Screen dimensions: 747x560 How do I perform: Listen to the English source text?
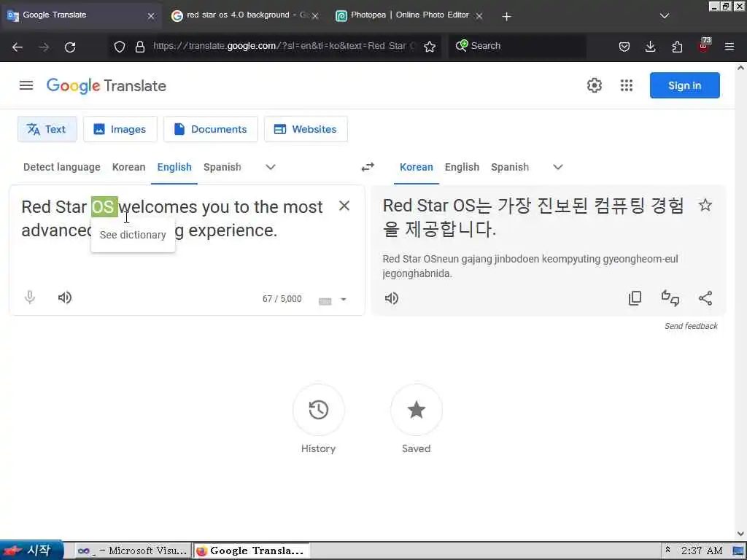click(65, 297)
